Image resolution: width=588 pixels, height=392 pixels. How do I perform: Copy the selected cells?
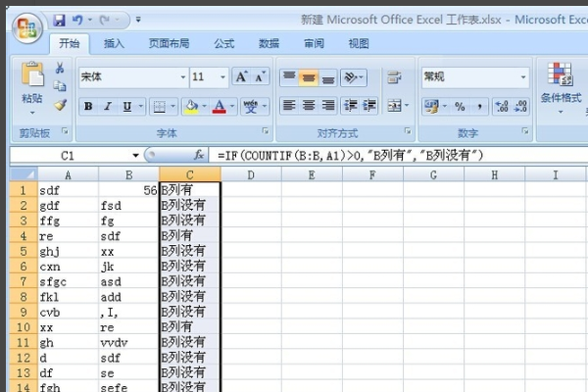(x=60, y=86)
